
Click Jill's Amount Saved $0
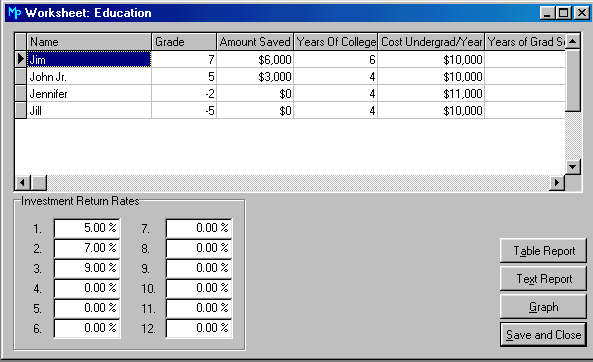click(255, 110)
